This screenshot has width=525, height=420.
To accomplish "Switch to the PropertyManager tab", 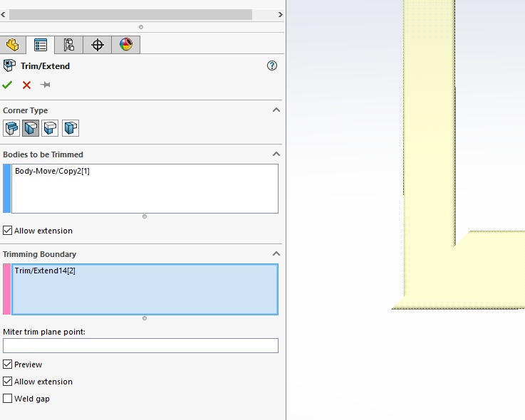I will click(41, 45).
